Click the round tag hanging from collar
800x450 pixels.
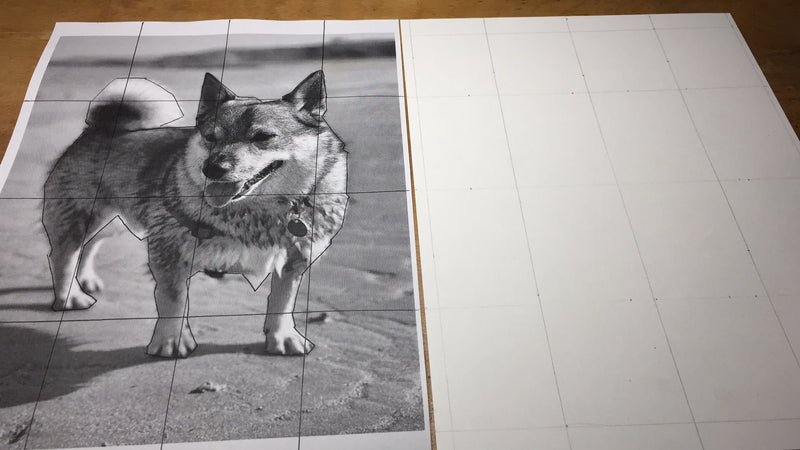pyautogui.click(x=297, y=227)
